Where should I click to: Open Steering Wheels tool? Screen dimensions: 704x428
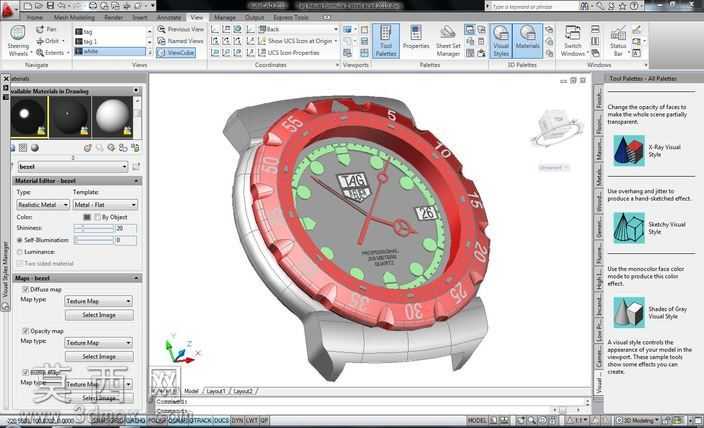pyautogui.click(x=18, y=41)
